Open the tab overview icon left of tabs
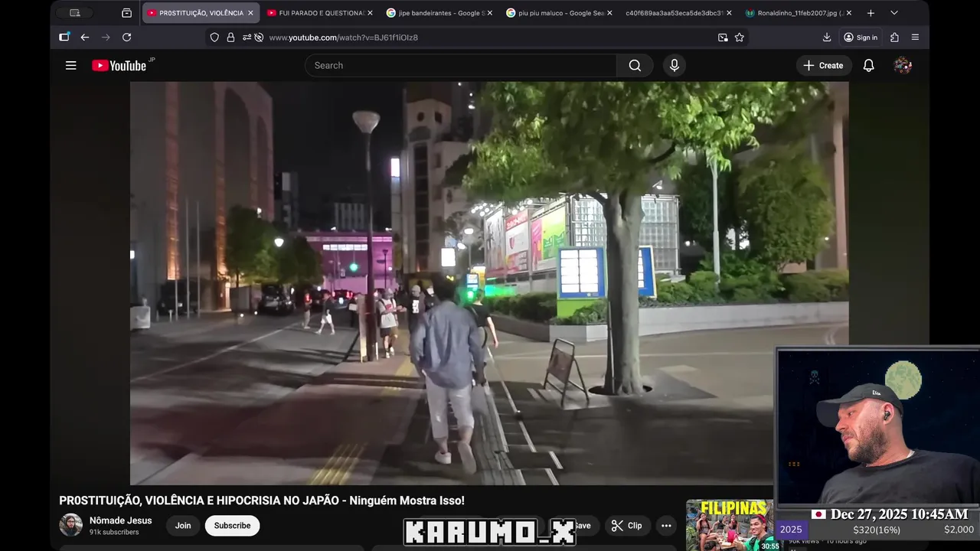This screenshot has height=551, width=980. point(127,13)
